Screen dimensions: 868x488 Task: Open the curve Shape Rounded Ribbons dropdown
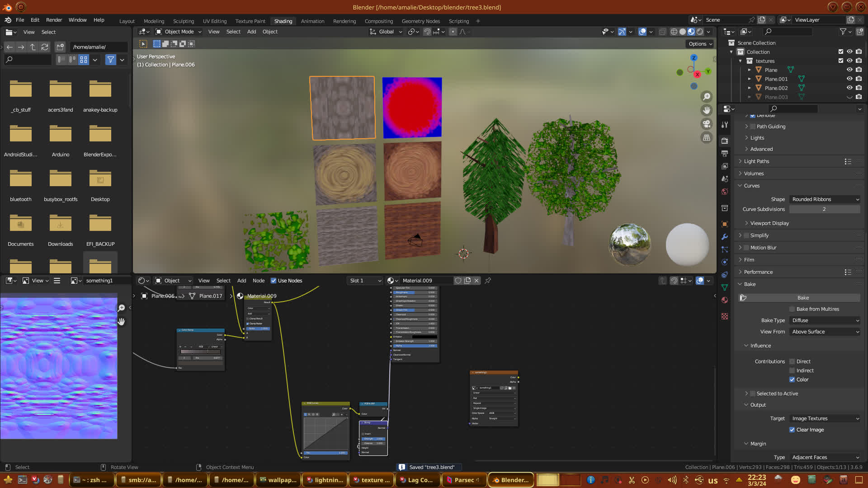825,199
